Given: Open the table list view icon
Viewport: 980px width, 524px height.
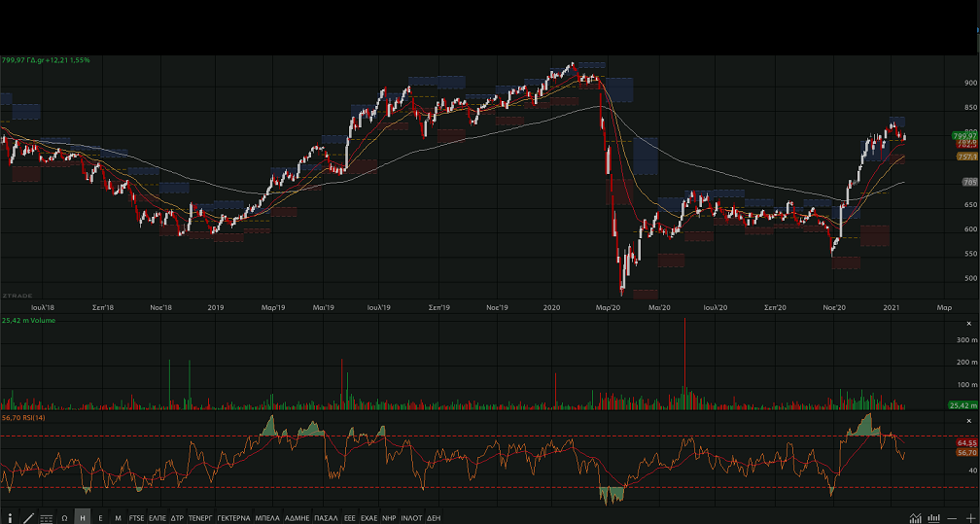Looking at the screenshot, I should (x=47, y=518).
